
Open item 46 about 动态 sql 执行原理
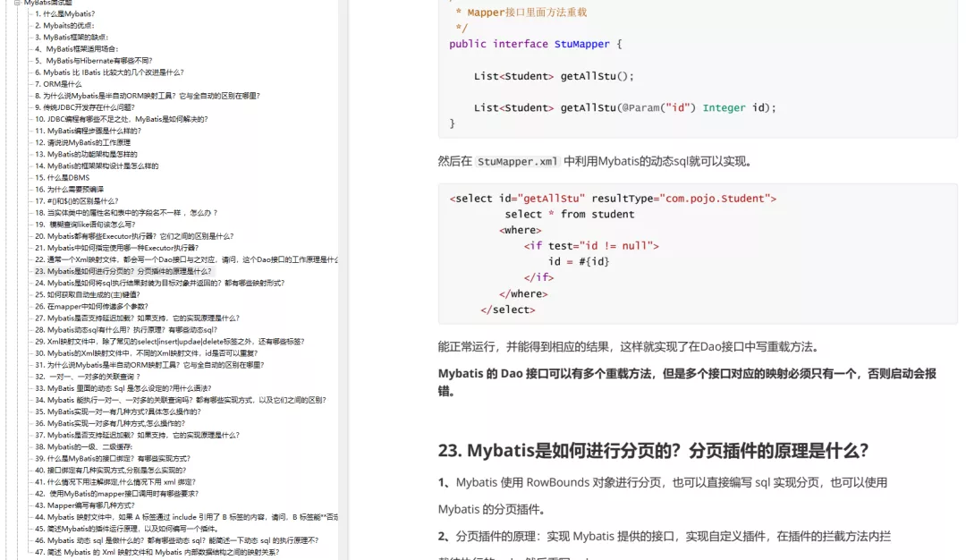pyautogui.click(x=177, y=540)
